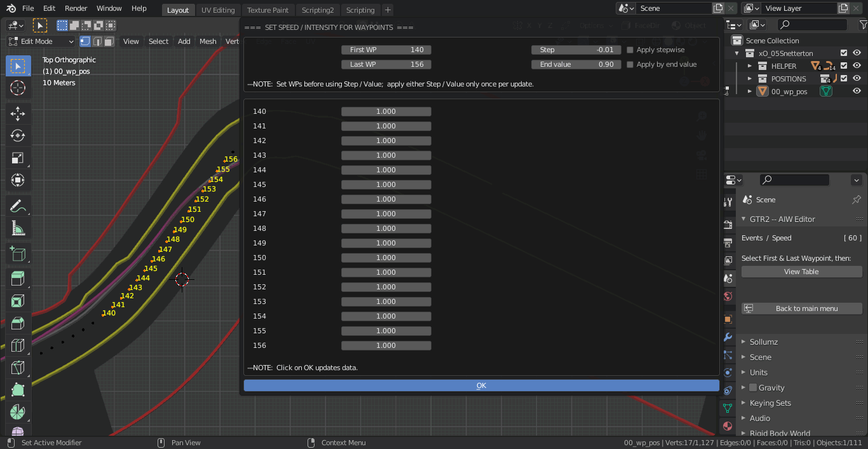Open the Edit Mode dropdown
868x449 pixels.
[x=41, y=41]
